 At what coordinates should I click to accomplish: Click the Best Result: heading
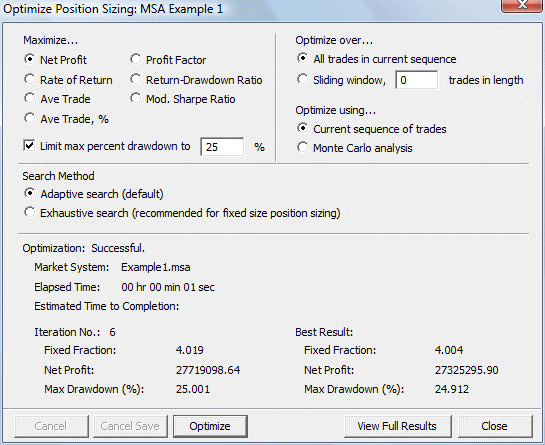pyautogui.click(x=324, y=332)
